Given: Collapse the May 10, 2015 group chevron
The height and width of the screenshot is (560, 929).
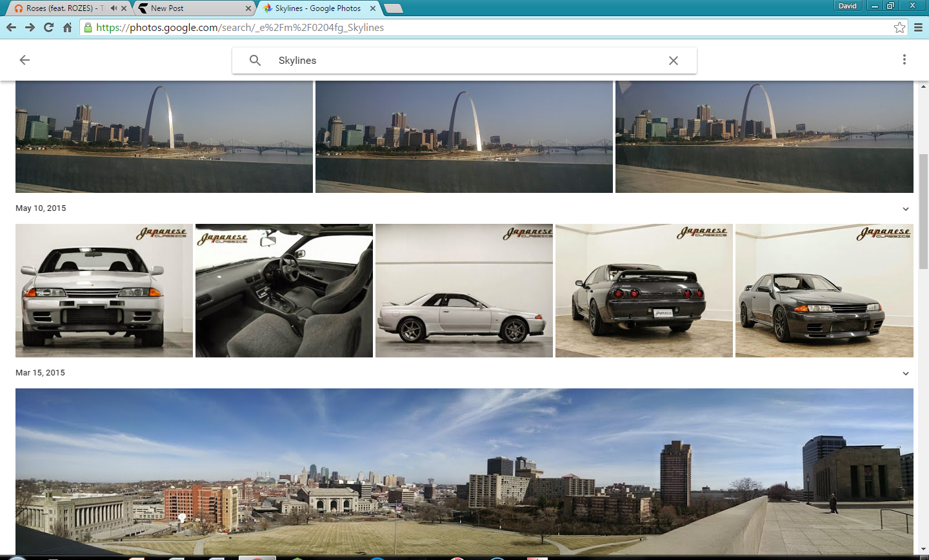Looking at the screenshot, I should (x=906, y=209).
